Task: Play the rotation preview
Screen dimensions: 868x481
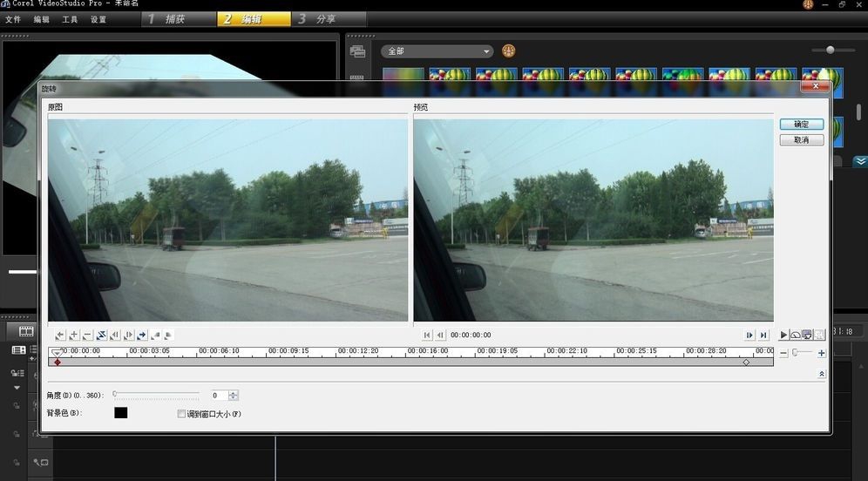Action: click(783, 335)
